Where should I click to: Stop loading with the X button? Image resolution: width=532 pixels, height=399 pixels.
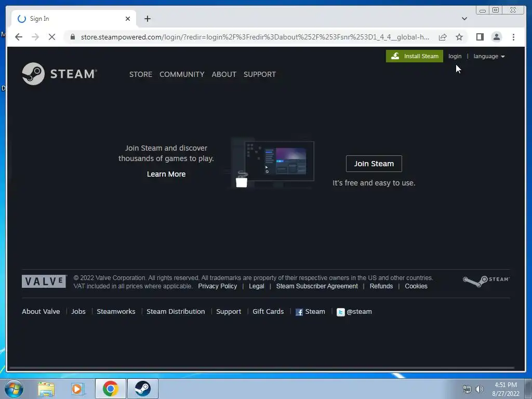tap(51, 37)
